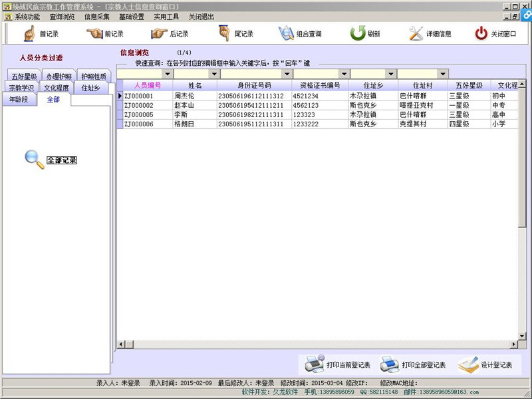Click the horizontal scrollbar right arrow
Screen dimensions: 532x399
point(513,344)
